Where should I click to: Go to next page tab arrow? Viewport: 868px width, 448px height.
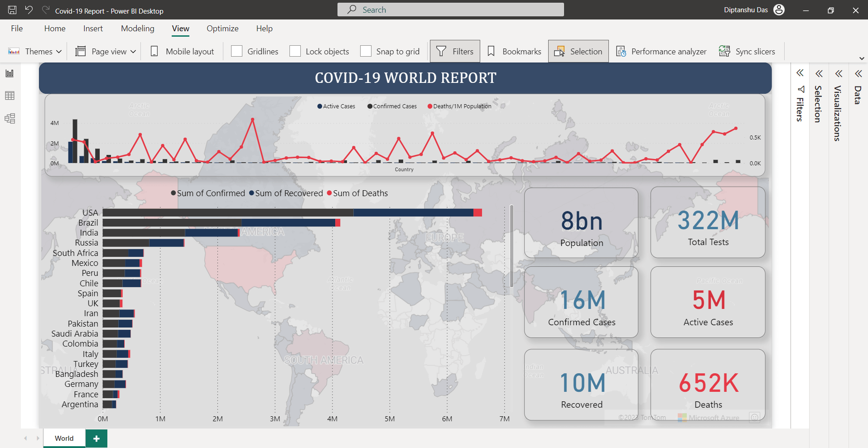click(x=38, y=438)
